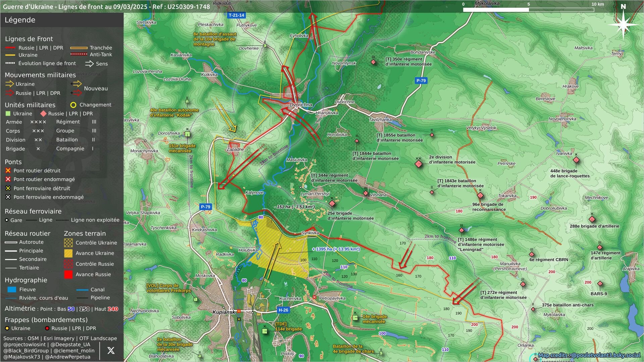Screen dimensions: 644x362
Task: Select the Lyman Pershyi label
Action: tap(315, 194)
